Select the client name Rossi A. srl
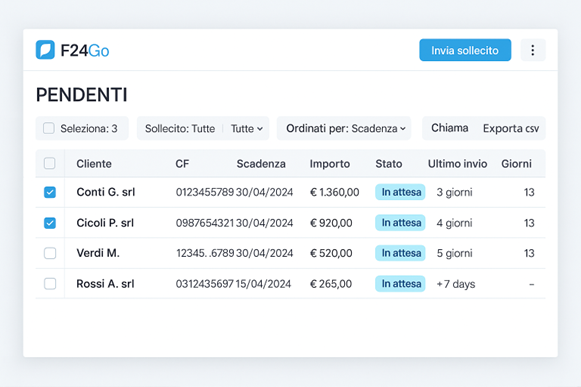The height and width of the screenshot is (387, 581). (105, 284)
